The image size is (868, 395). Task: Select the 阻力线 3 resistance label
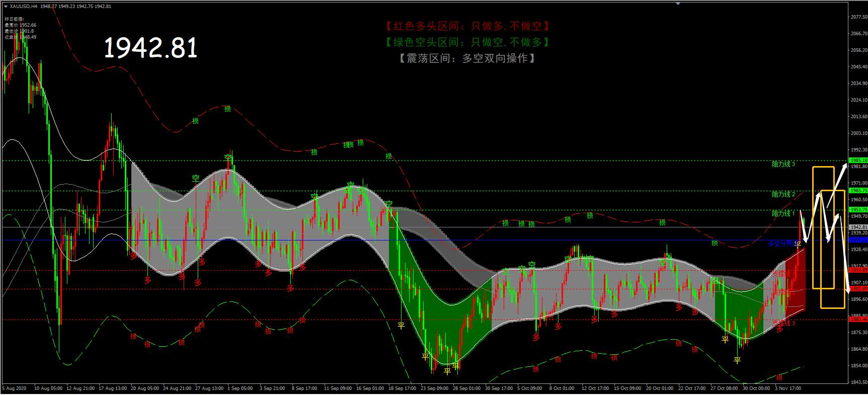(x=783, y=164)
